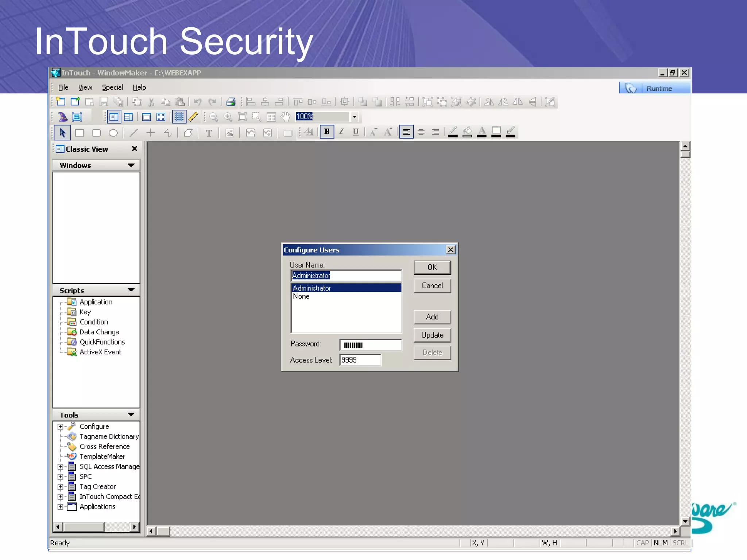Select the Button drawing tool

coord(288,133)
